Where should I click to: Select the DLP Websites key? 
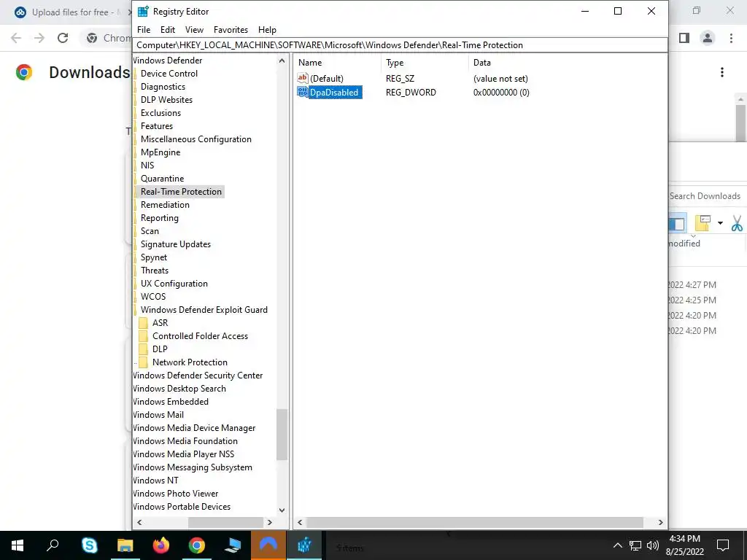click(x=167, y=99)
